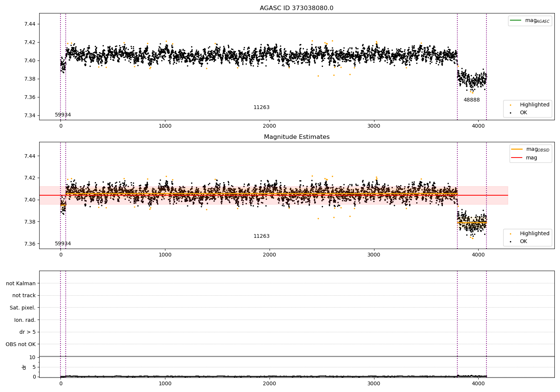Screen dimensions: 560x392
Task: Click the 4000 x-tick under the top plot
Action: (478, 126)
